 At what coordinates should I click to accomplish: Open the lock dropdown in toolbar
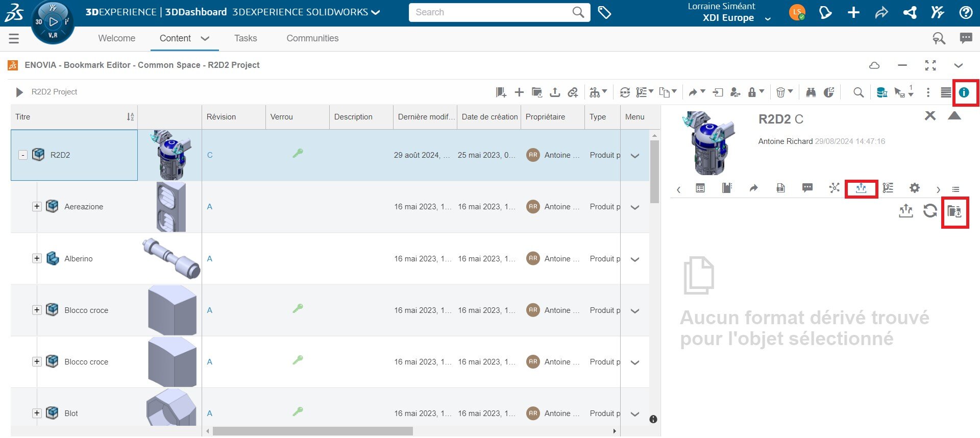click(x=755, y=92)
